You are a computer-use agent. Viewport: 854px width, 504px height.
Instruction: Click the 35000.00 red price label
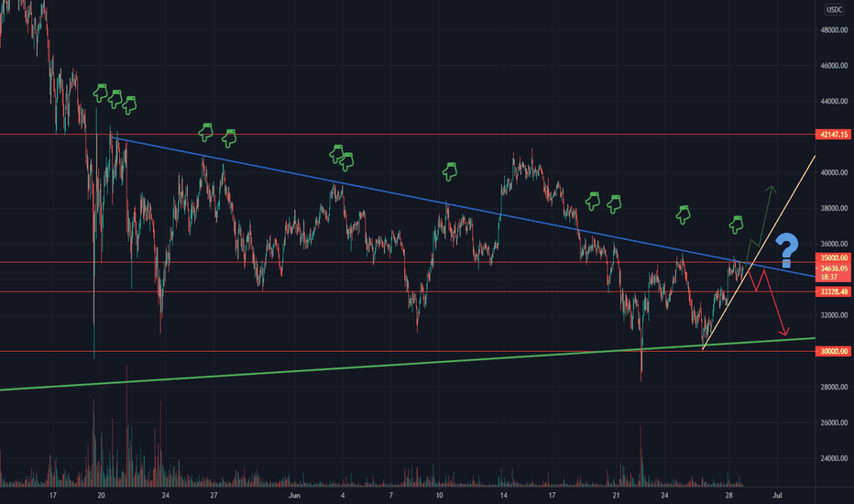coord(833,257)
